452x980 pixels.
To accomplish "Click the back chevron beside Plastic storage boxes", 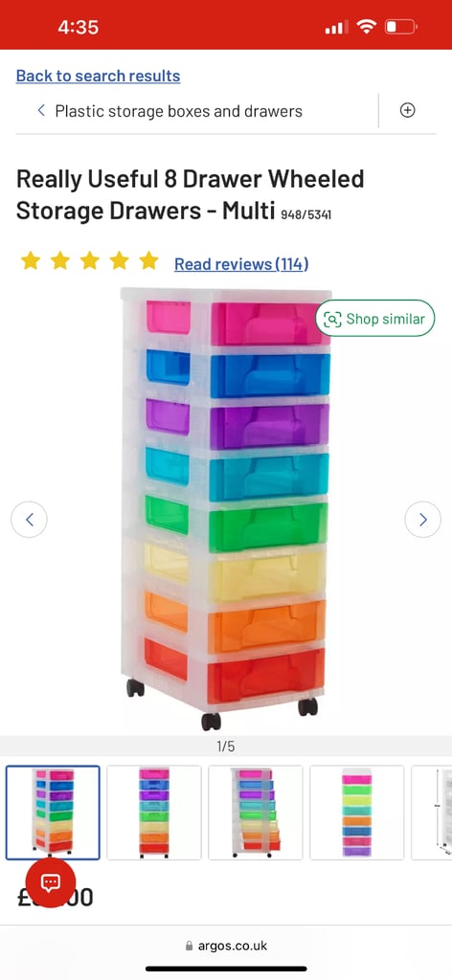I will click(41, 111).
